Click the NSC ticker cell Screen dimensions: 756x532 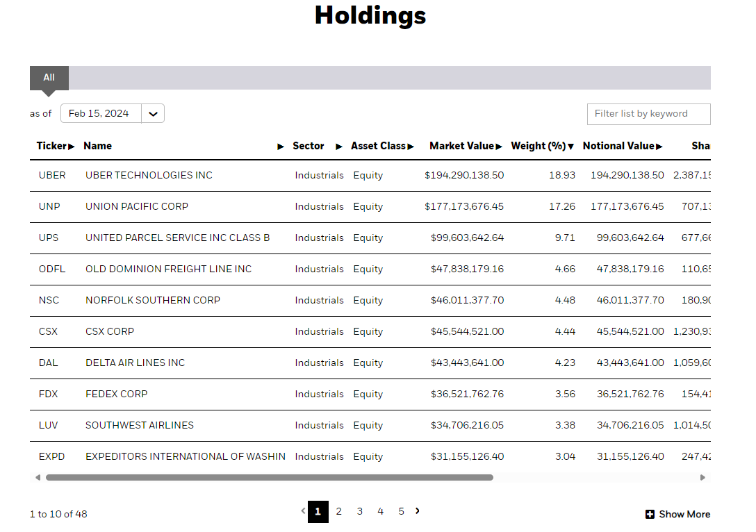point(49,300)
